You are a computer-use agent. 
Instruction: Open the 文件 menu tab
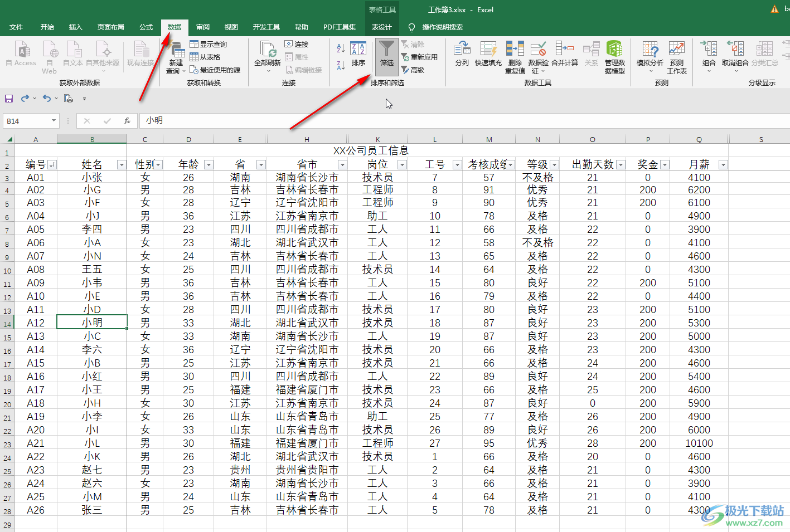click(x=16, y=27)
